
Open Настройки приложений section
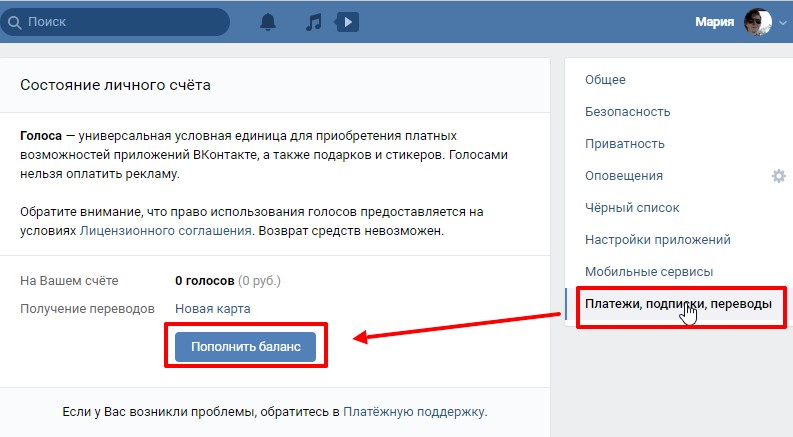(x=657, y=240)
